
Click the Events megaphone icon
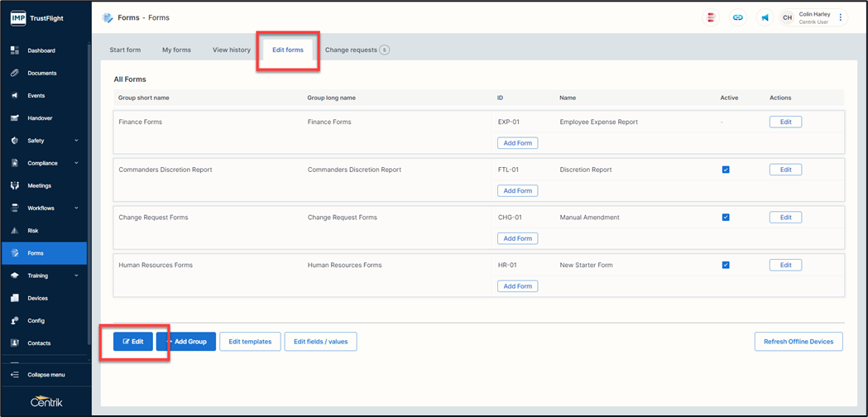[x=15, y=95]
